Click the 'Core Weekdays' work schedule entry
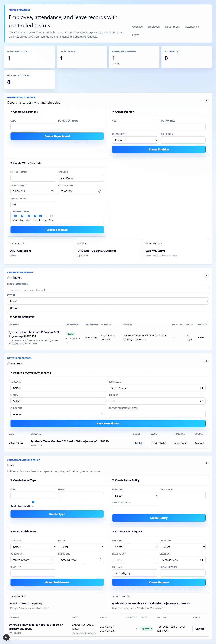The image size is (216, 644). (155, 251)
